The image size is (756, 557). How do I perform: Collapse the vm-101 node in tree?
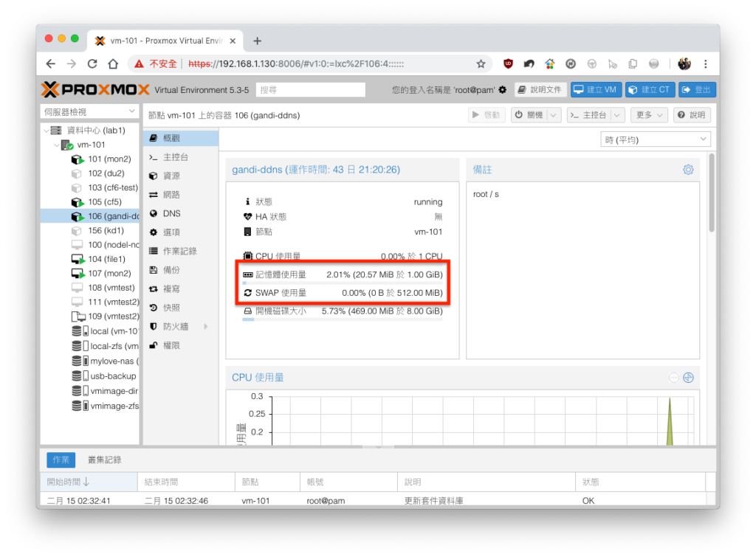coord(57,145)
